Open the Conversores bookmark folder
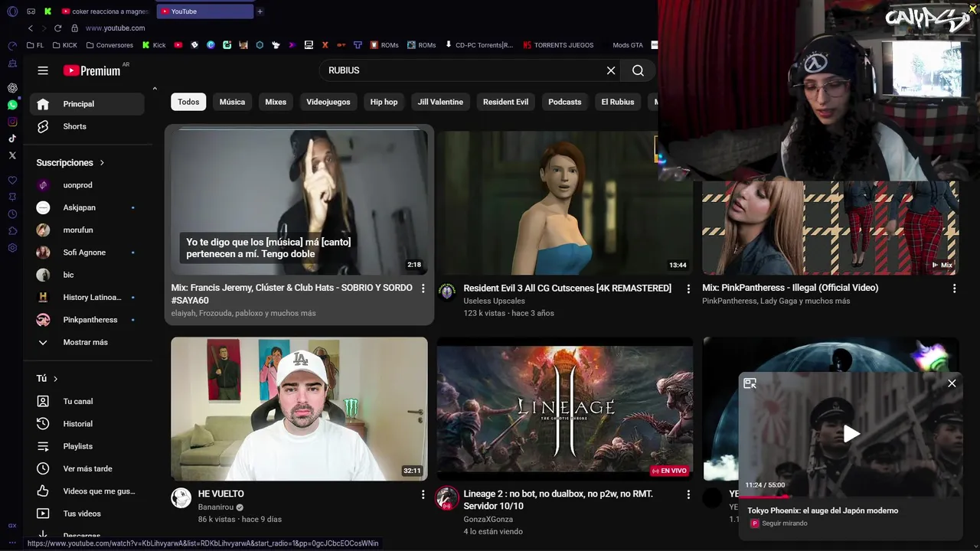The image size is (980, 551). [109, 45]
